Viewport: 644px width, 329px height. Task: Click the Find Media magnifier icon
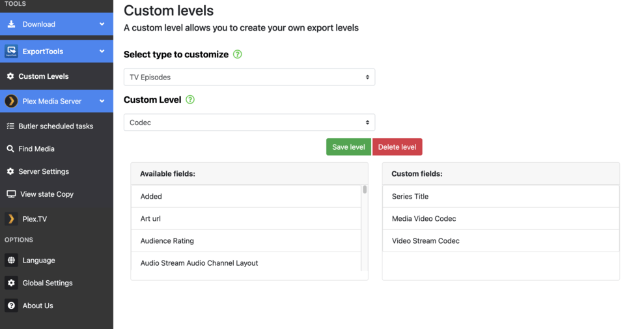click(x=10, y=149)
